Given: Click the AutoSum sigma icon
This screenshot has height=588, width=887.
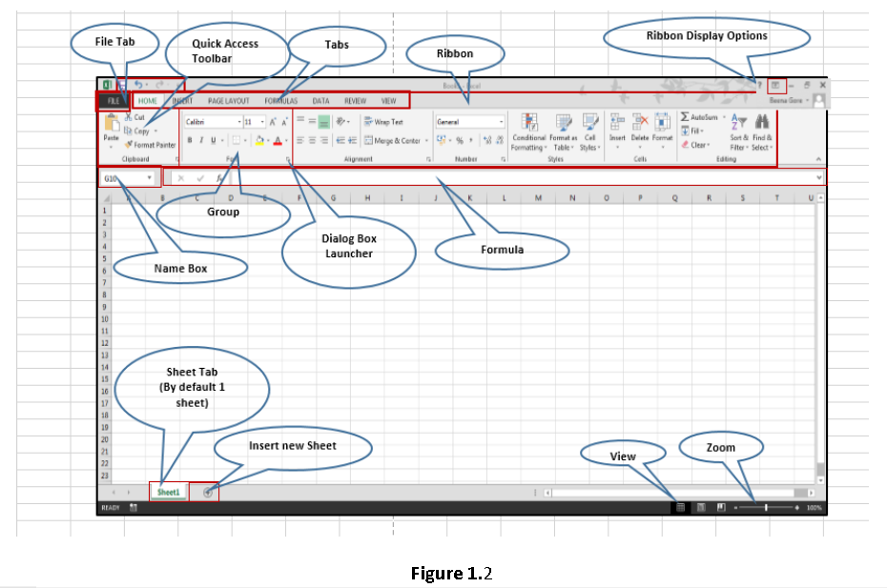Looking at the screenshot, I should [685, 116].
